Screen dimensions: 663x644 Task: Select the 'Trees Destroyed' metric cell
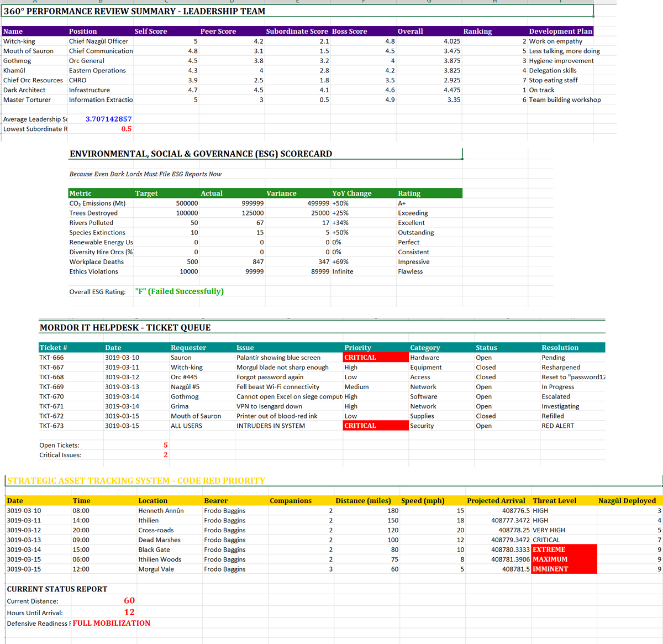[101, 213]
